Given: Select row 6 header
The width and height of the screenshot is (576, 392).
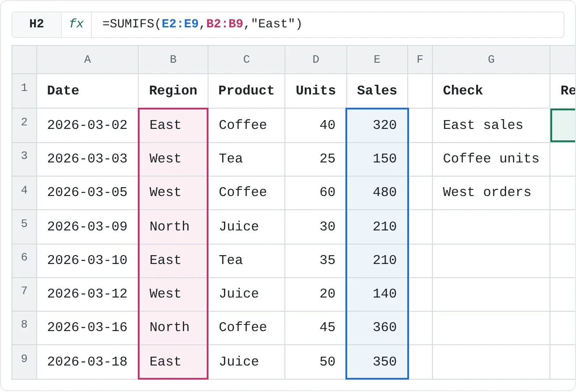Looking at the screenshot, I should click(x=24, y=260).
